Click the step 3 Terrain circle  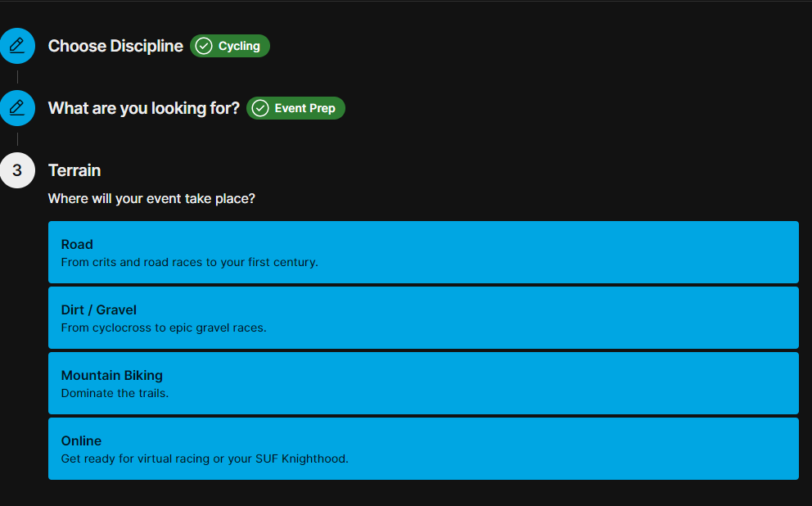tap(17, 170)
